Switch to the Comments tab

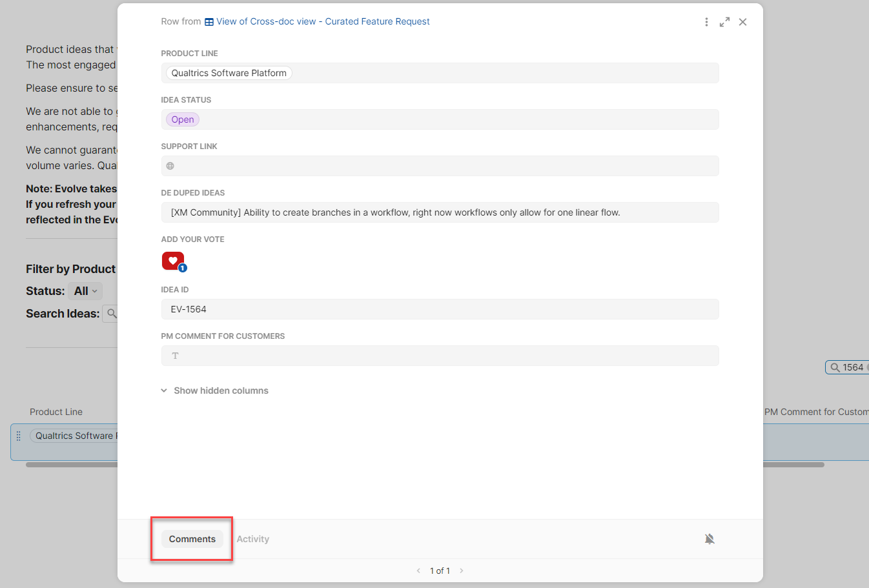(x=192, y=539)
